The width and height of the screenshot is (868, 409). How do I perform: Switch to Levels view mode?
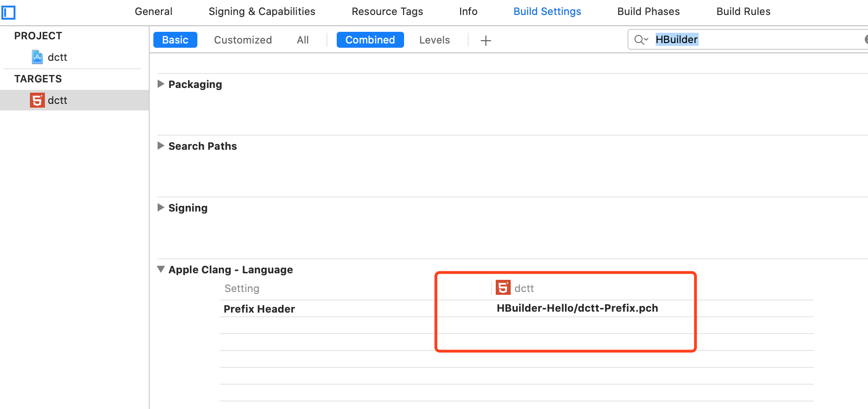pos(434,40)
